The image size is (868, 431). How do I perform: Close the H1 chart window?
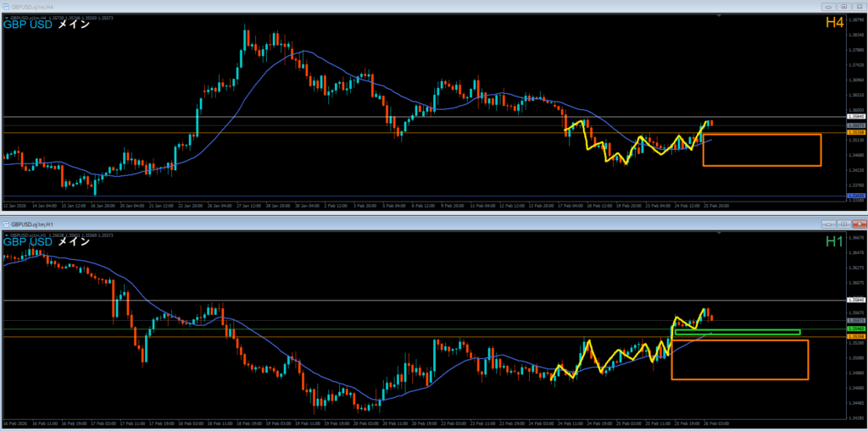click(x=858, y=224)
